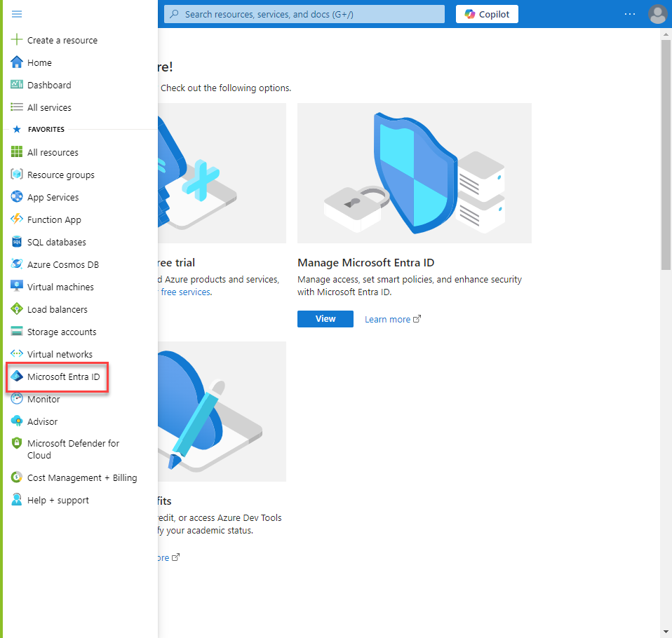Launch Cost Management + Billing
The width and height of the screenshot is (672, 638).
82,477
